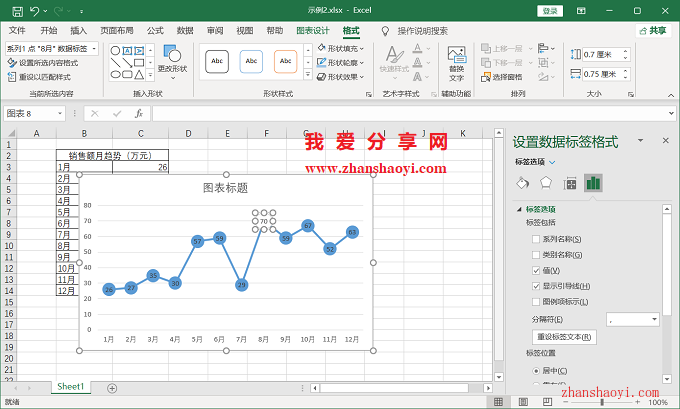Screen dimensions: 680x409
Task: Switch to the Formulas (公式) tab
Action: tap(155, 31)
